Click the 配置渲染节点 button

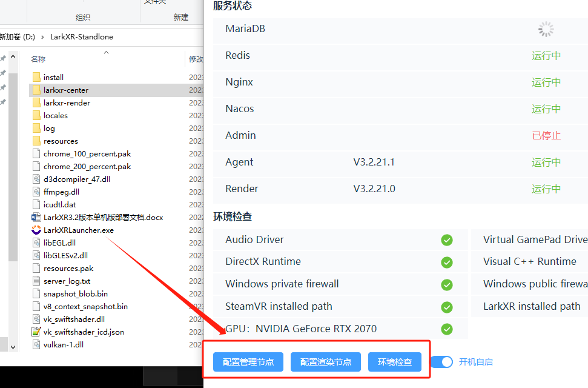[326, 362]
